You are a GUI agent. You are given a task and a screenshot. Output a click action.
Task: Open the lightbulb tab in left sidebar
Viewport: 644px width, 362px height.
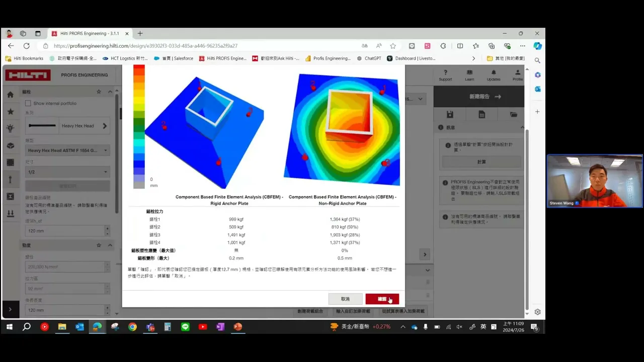click(10, 128)
